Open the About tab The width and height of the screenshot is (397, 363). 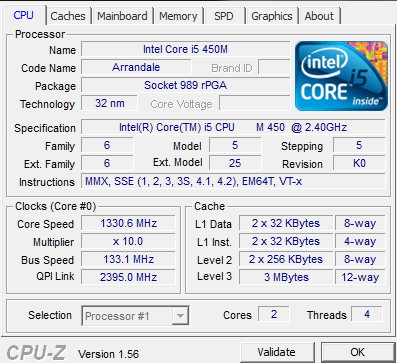(x=319, y=16)
